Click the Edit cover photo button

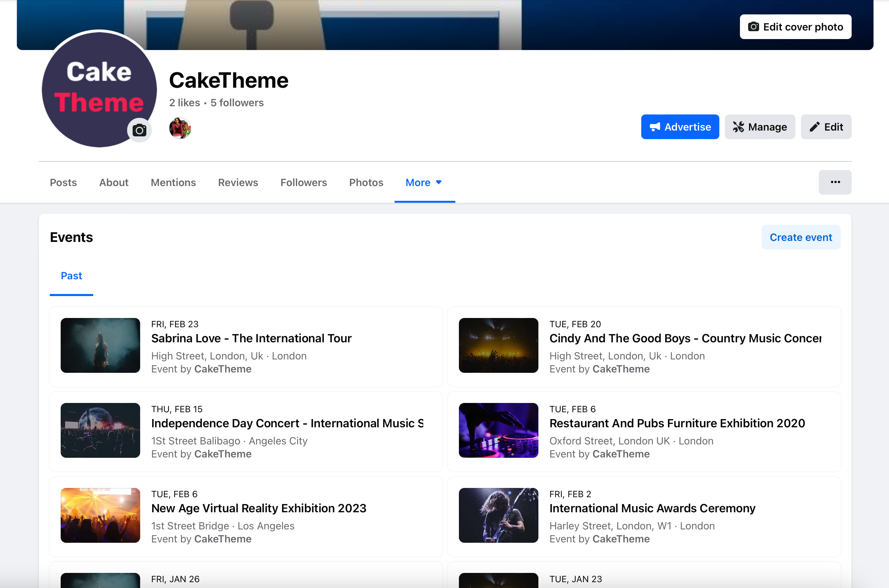click(x=795, y=27)
